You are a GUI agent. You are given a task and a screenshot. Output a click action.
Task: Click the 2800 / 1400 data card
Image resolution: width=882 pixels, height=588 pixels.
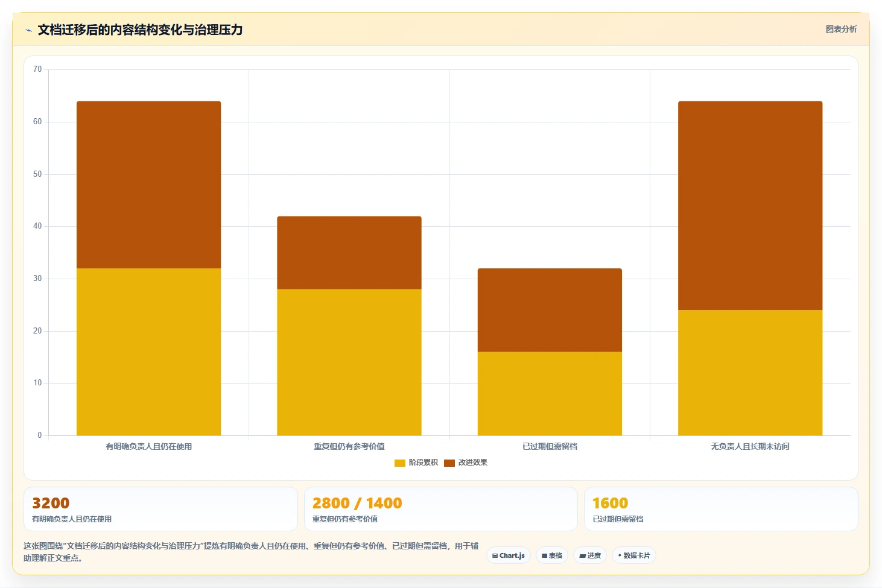tap(441, 509)
